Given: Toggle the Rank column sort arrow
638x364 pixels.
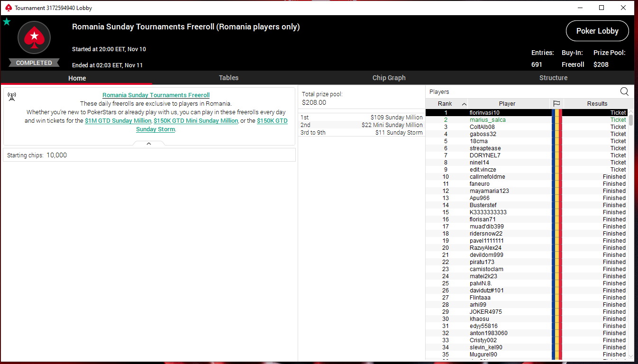Looking at the screenshot, I should [x=464, y=104].
